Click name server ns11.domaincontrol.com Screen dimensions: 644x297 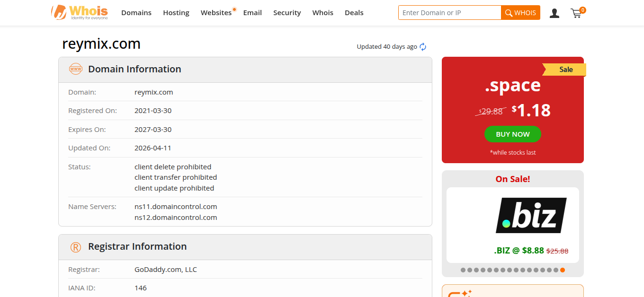click(x=176, y=207)
